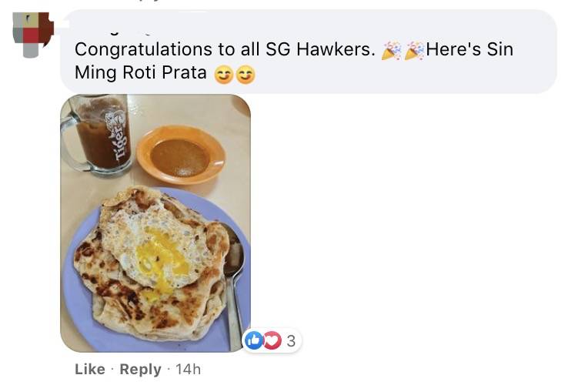
Task: Click the Tiger beer mug in the photo
Action: pyautogui.click(x=99, y=135)
